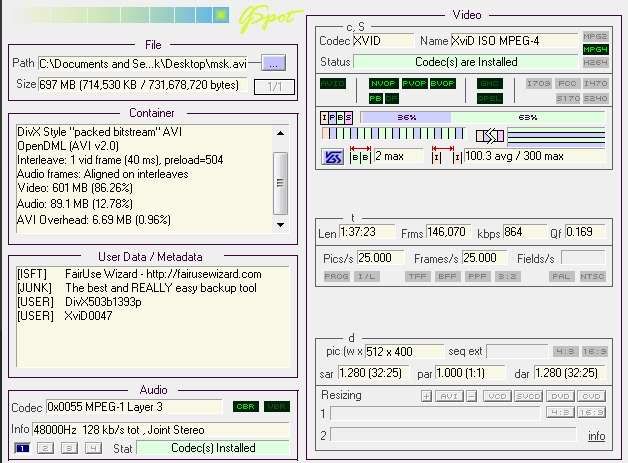Screen dimensions: 628x463
Task: Click the I/P/B frame percentage bar
Action: point(483,117)
